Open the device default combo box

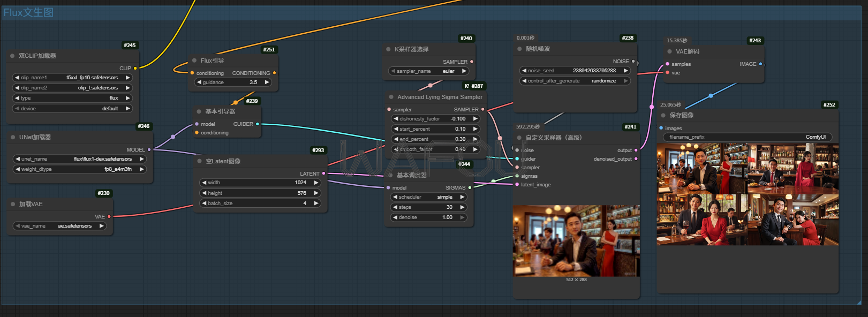[72, 108]
